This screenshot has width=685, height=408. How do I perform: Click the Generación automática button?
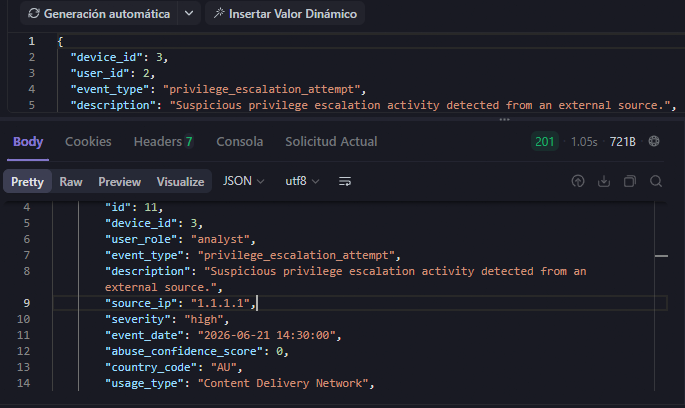point(99,14)
